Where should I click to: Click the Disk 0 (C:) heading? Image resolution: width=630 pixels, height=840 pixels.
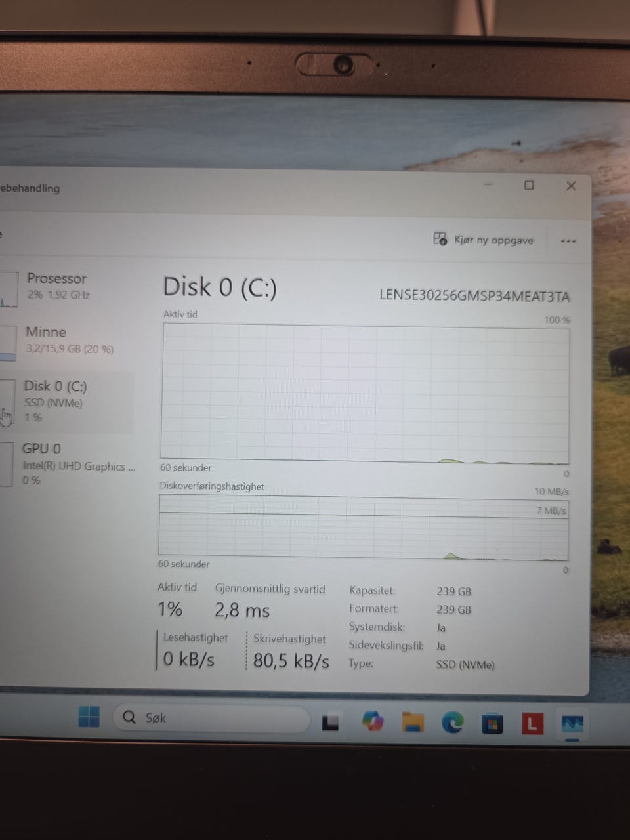click(x=220, y=287)
